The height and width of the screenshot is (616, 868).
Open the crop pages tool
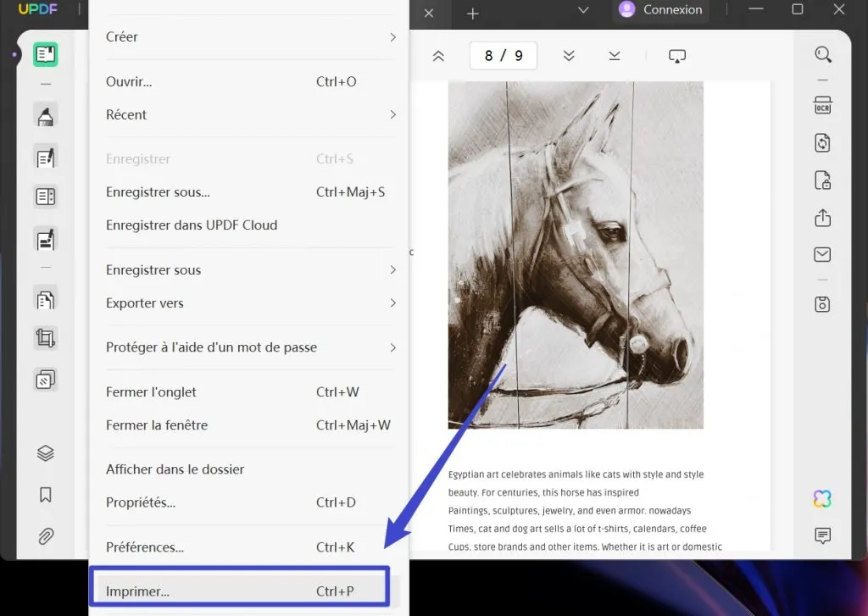pyautogui.click(x=45, y=337)
